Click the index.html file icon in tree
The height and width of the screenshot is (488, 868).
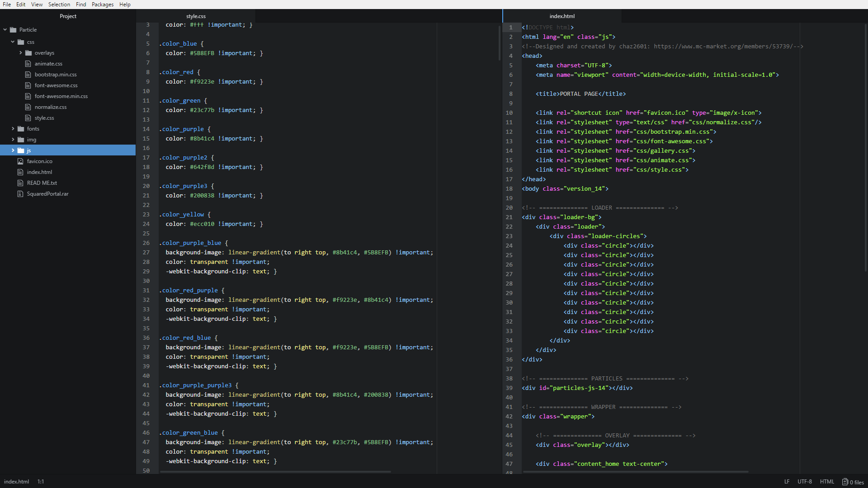coord(20,172)
